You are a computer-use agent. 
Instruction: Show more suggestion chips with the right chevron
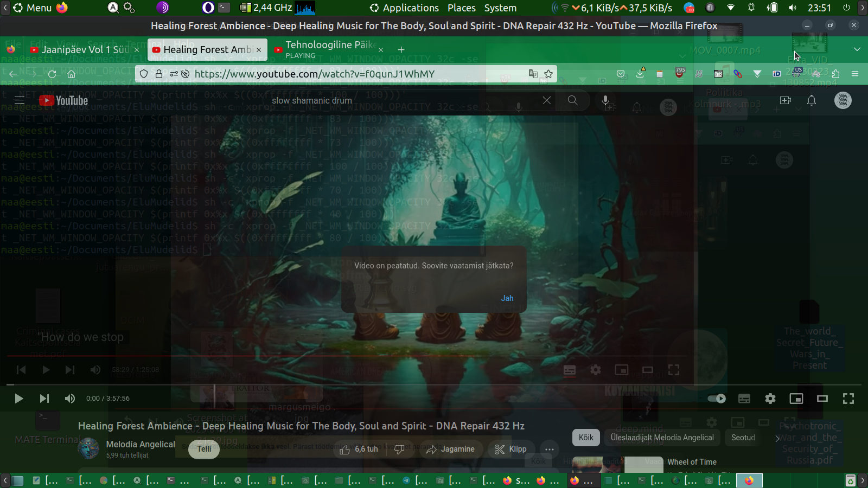coord(777,438)
